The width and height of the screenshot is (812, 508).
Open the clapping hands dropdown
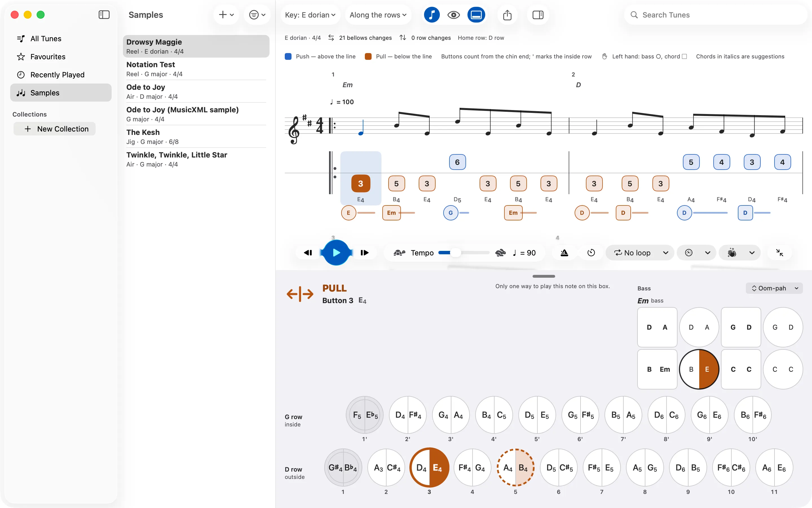[739, 253]
